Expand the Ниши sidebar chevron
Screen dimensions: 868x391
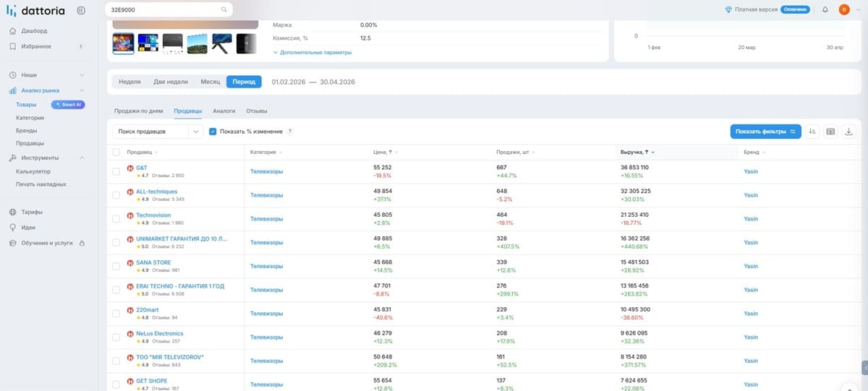tap(82, 75)
